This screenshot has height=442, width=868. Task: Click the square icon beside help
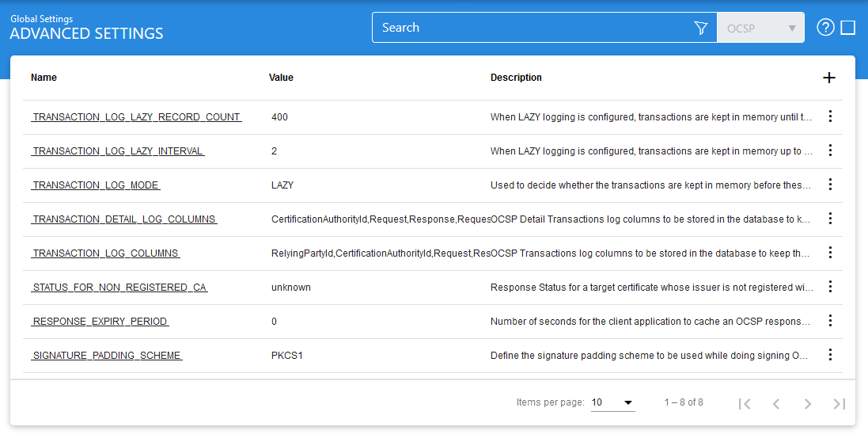pos(847,28)
